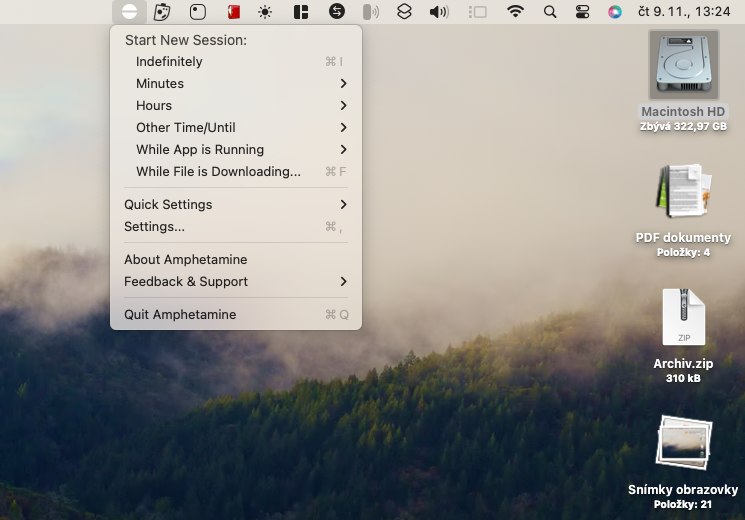Select About Amphetamine
This screenshot has width=745, height=520.
coord(236,260)
